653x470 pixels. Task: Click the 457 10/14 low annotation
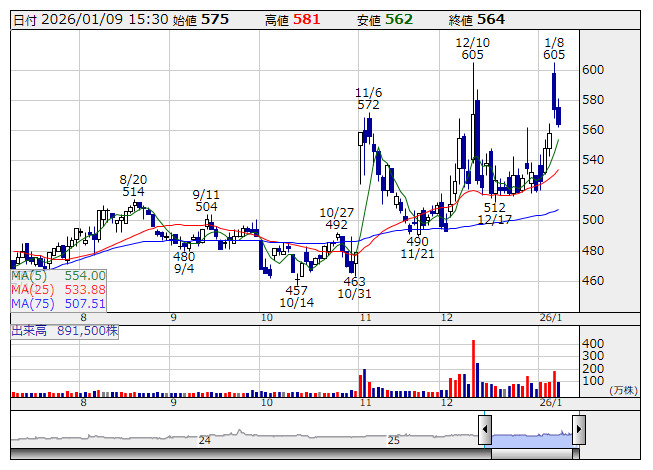click(x=297, y=296)
